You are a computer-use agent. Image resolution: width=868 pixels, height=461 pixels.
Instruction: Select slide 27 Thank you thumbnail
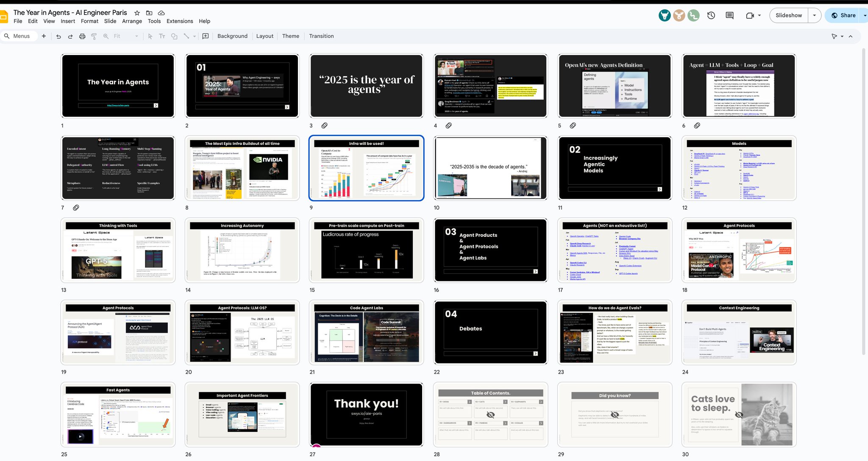tap(367, 415)
